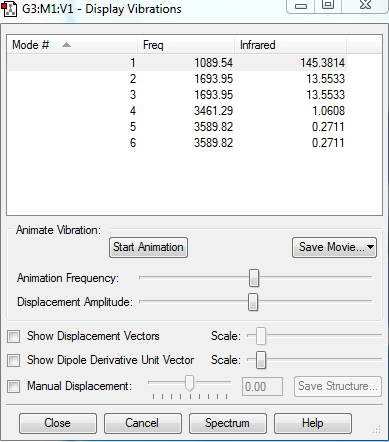The image size is (389, 442).
Task: Click the Dipole Derivative Scale slider handle
Action: 261,360
